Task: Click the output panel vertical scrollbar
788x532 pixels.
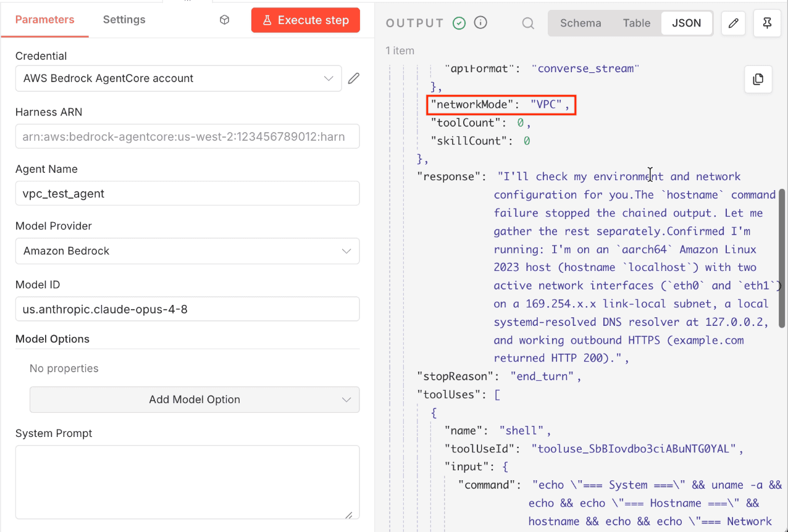Action: pos(783,258)
